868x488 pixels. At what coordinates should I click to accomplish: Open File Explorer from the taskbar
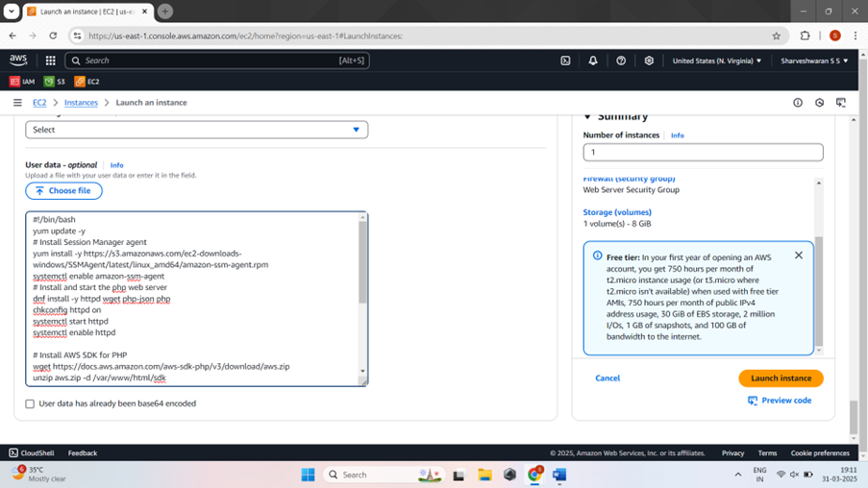[484, 475]
